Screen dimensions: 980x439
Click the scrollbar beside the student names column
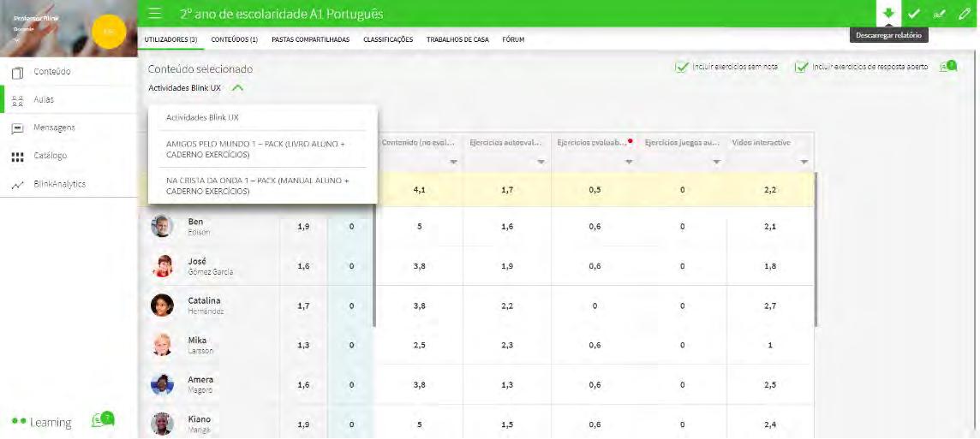pyautogui.click(x=373, y=265)
